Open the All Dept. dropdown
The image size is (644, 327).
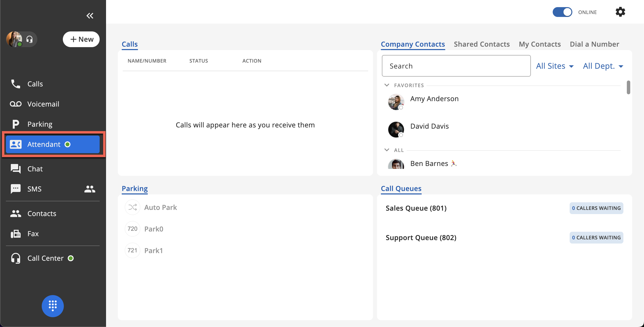(603, 66)
